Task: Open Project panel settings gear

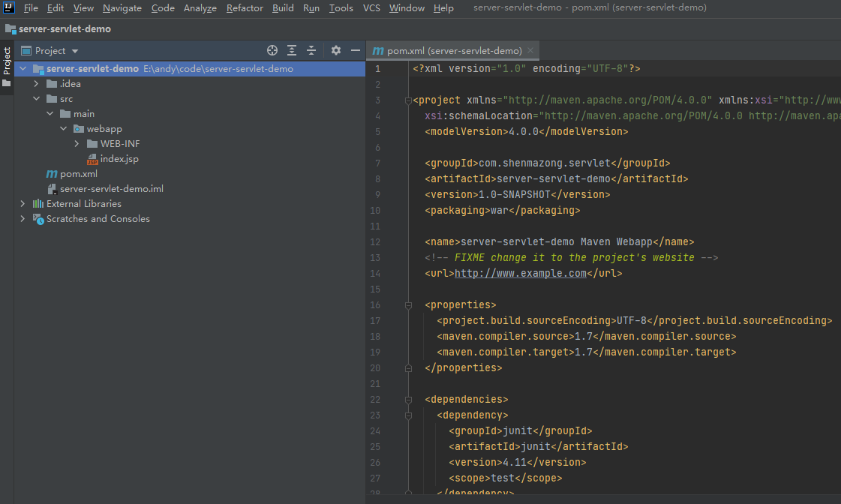Action: coord(336,50)
